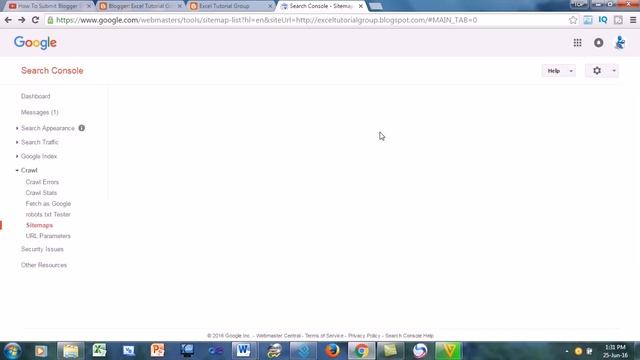Click the info icon beside Search Appearance

(x=82, y=128)
